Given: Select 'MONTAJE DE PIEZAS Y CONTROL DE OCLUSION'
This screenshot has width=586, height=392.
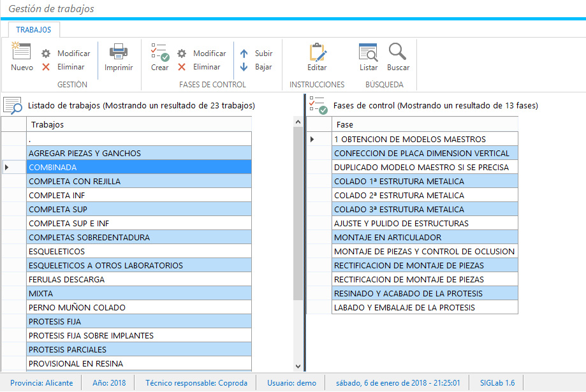Looking at the screenshot, I should (425, 252).
